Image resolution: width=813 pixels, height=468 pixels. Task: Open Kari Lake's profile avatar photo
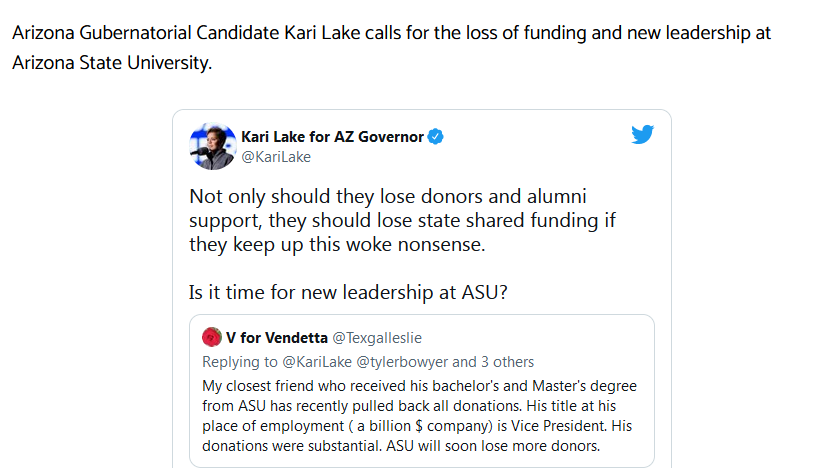click(213, 146)
